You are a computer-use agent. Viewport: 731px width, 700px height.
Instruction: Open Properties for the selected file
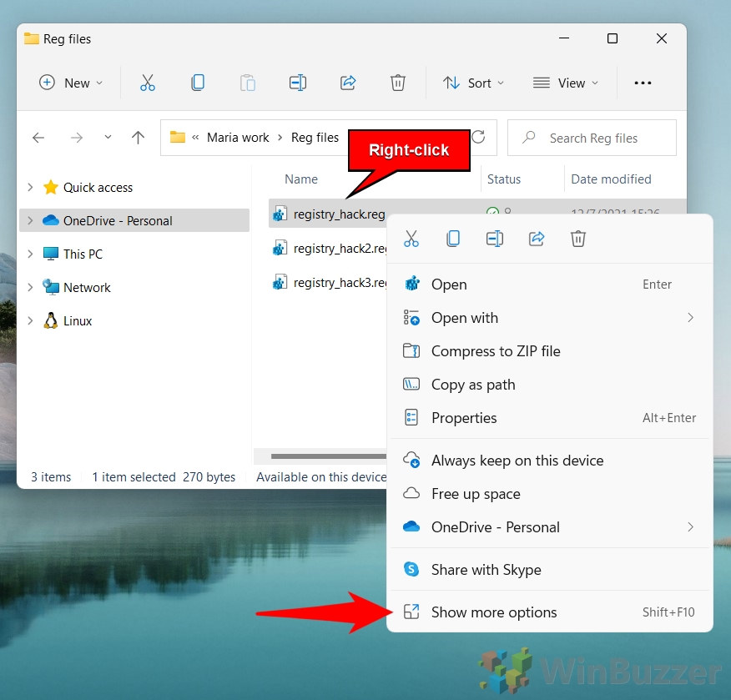(464, 418)
